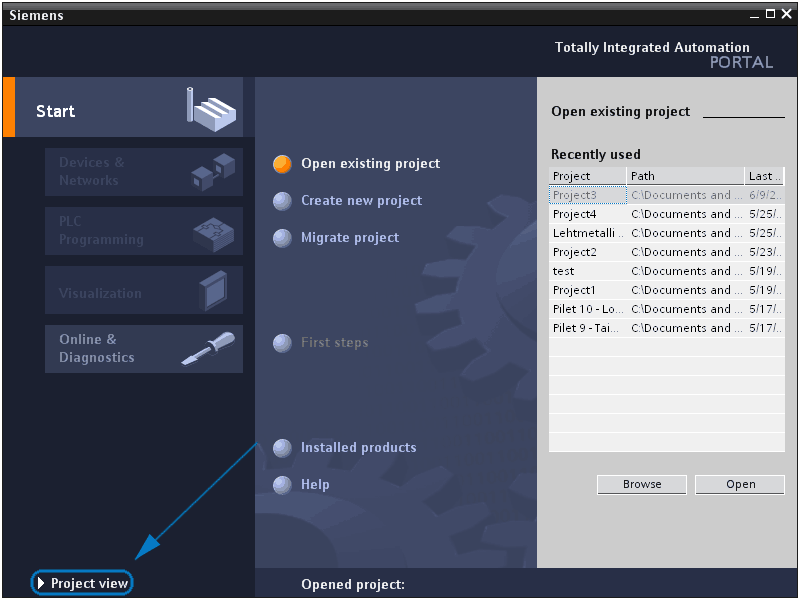Click the Open button
The image size is (800, 600).
click(740, 485)
